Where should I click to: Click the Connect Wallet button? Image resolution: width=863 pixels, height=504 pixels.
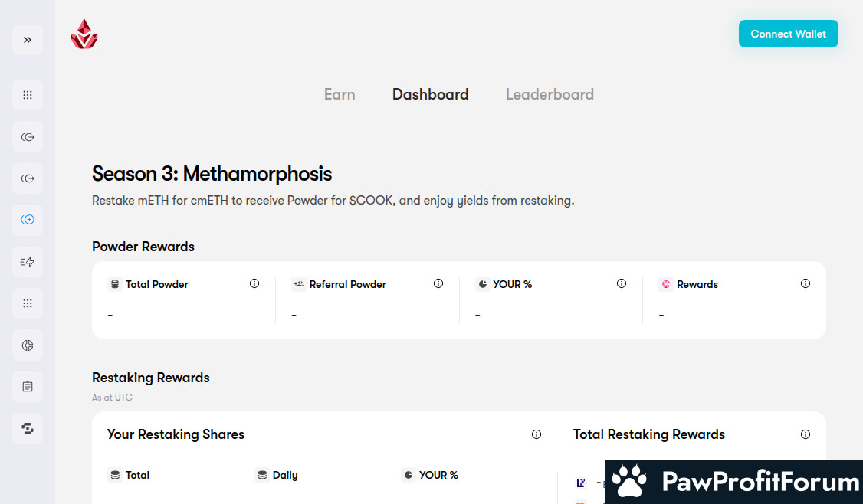click(788, 34)
